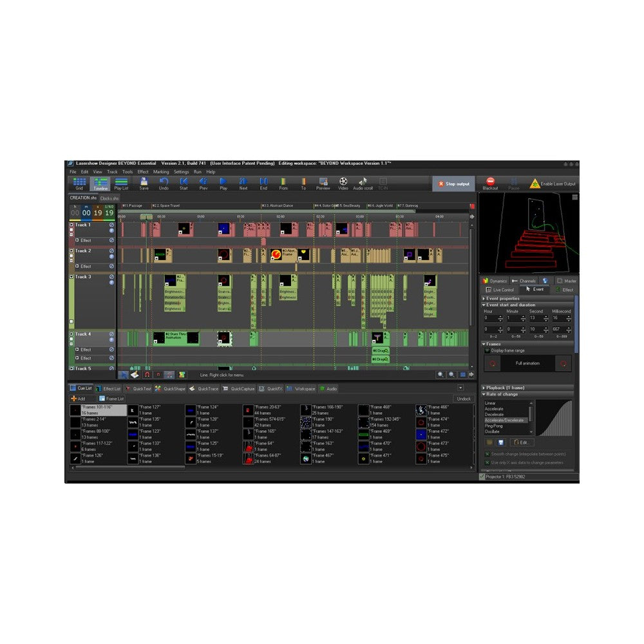Image resolution: width=644 pixels, height=644 pixels.
Task: Open the Settings menu
Action: (181, 172)
